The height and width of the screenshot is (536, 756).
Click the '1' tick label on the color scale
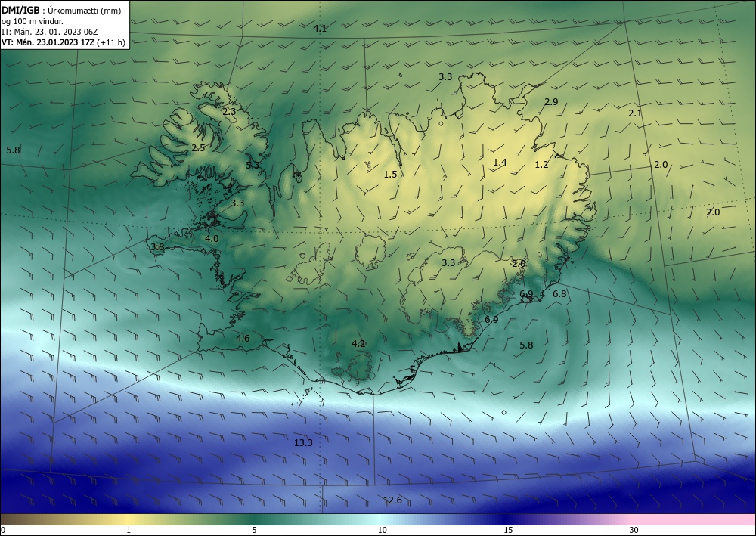[129, 530]
